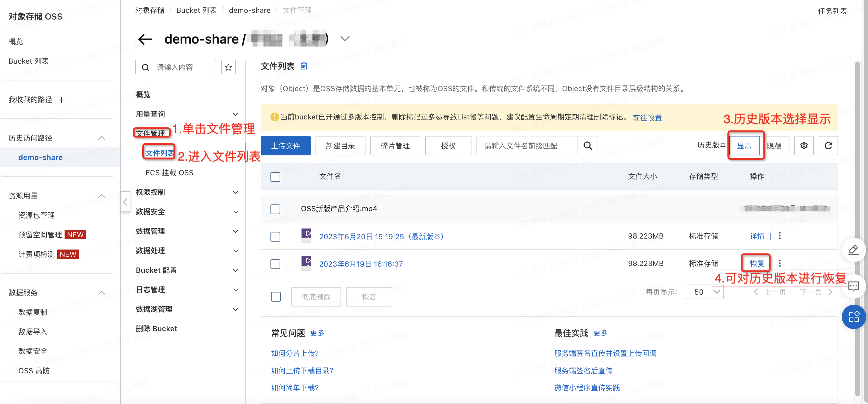The width and height of the screenshot is (868, 404).
Task: Check the 2023年6月19日 version checkbox
Action: [275, 264]
